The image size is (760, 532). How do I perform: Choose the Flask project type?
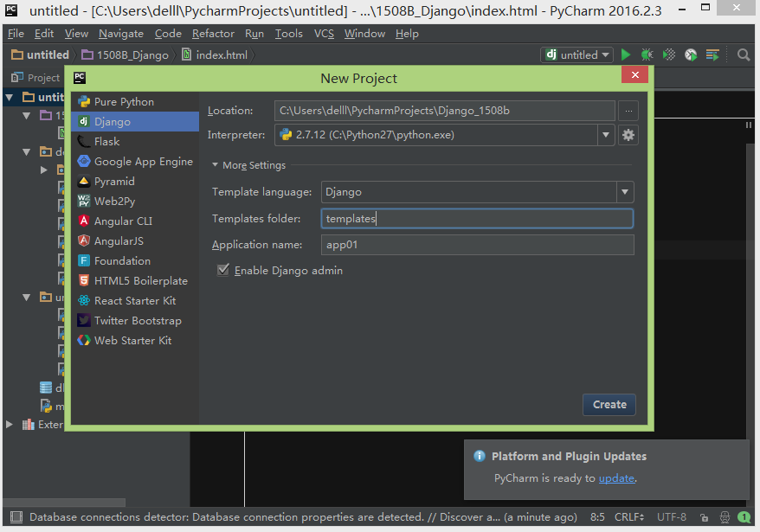click(135, 142)
